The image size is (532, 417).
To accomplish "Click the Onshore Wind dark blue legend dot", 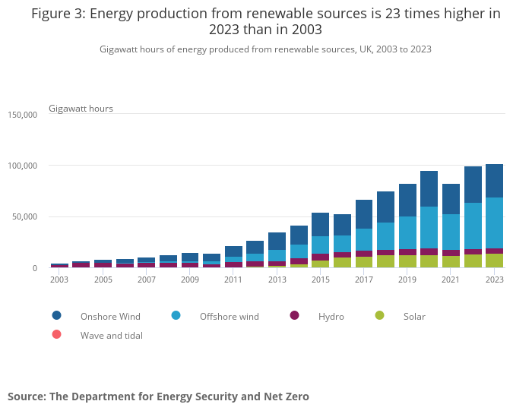I will (x=57, y=315).
